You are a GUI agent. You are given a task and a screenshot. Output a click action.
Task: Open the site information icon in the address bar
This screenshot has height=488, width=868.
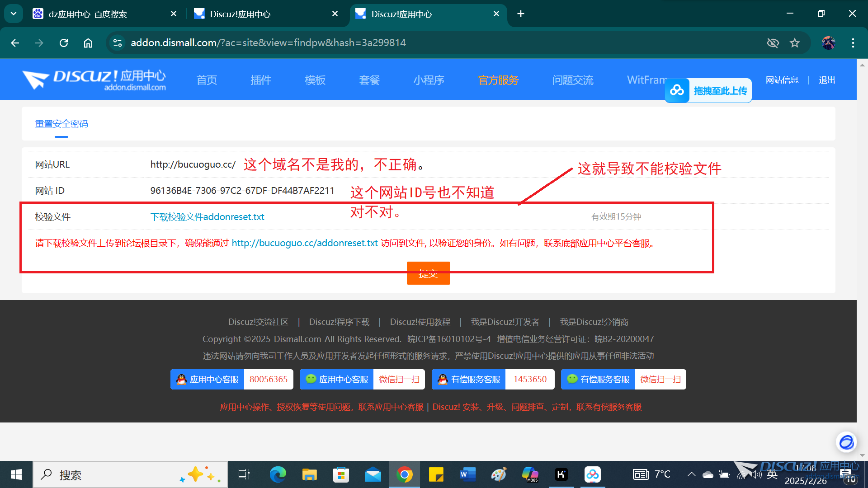(118, 43)
